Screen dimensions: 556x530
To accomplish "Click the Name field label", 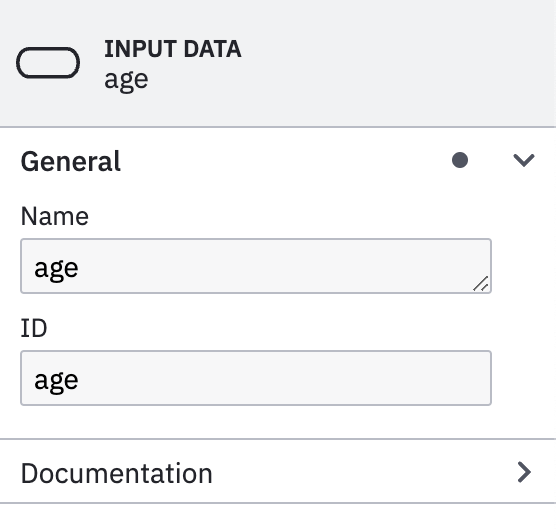I will pyautogui.click(x=55, y=216).
